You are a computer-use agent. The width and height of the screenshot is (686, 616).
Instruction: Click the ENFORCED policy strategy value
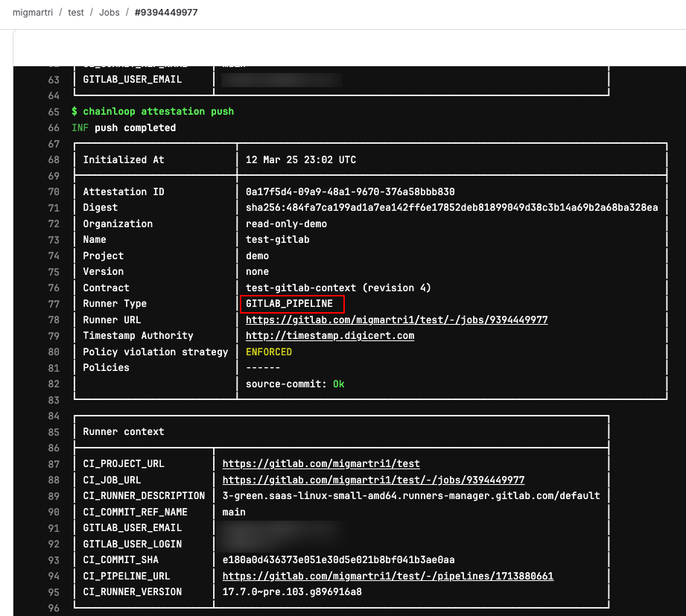pos(269,352)
